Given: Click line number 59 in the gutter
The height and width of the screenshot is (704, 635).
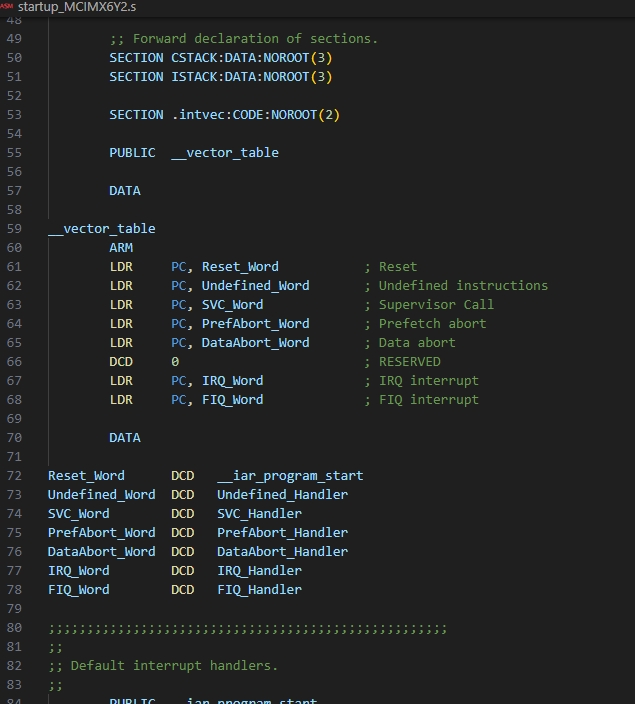Looking at the screenshot, I should (14, 229).
